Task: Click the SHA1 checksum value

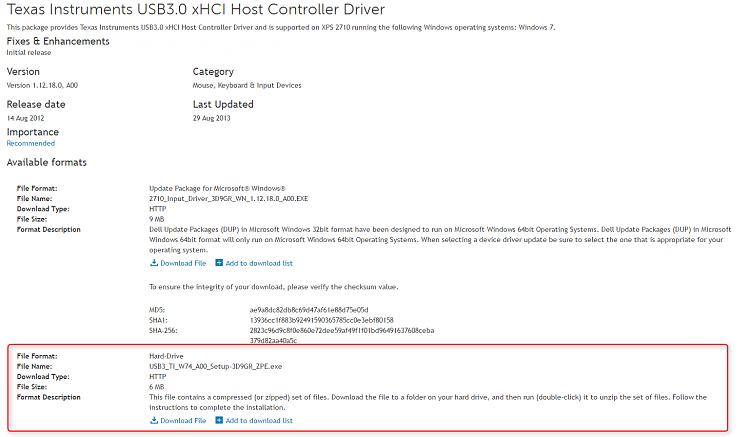Action: click(x=321, y=320)
